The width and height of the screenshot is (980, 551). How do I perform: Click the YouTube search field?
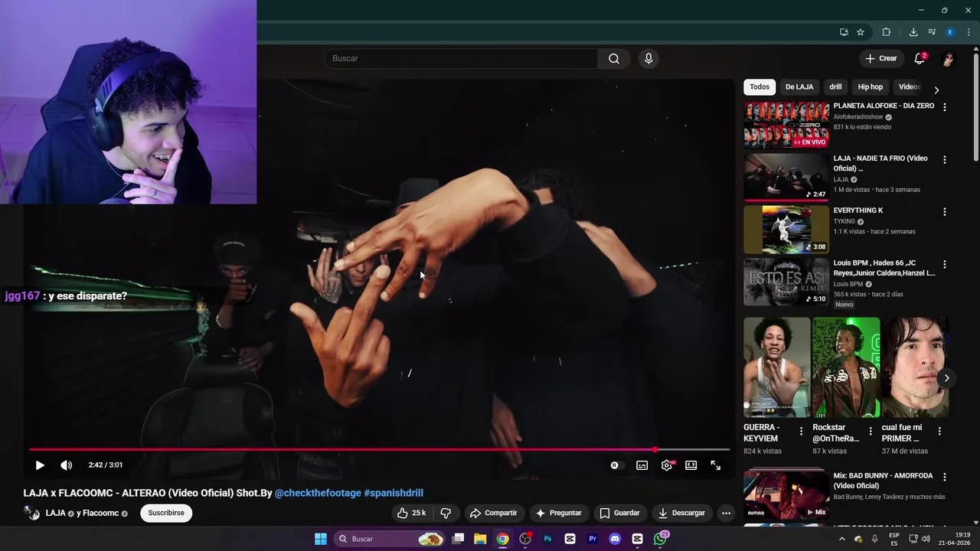point(461,58)
